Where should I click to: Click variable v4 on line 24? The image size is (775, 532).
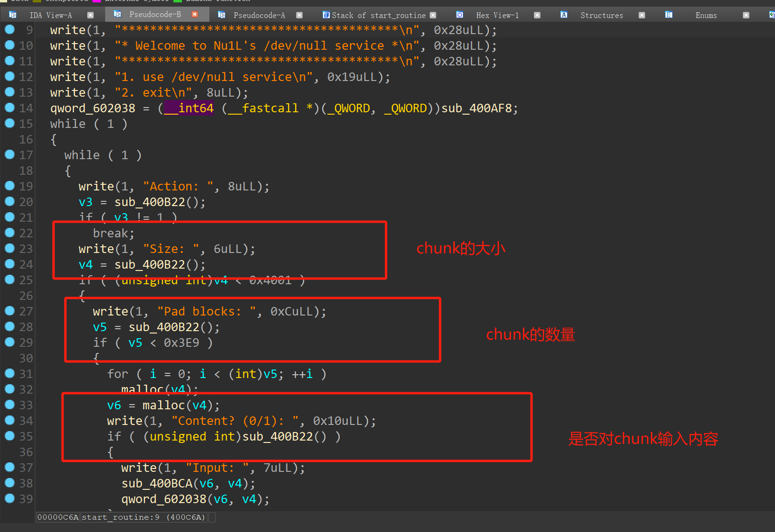click(x=86, y=265)
